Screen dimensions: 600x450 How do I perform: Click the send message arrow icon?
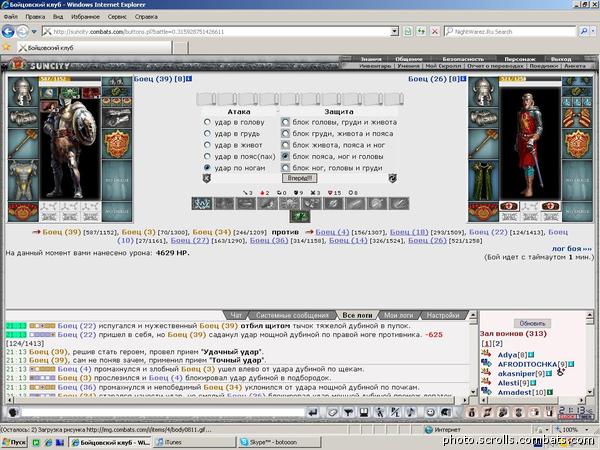coord(313,412)
